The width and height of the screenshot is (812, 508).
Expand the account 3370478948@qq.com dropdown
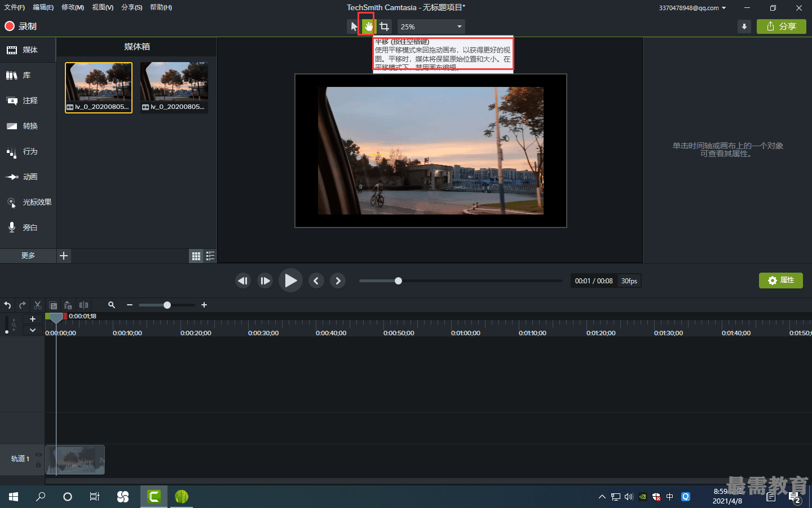coord(692,8)
